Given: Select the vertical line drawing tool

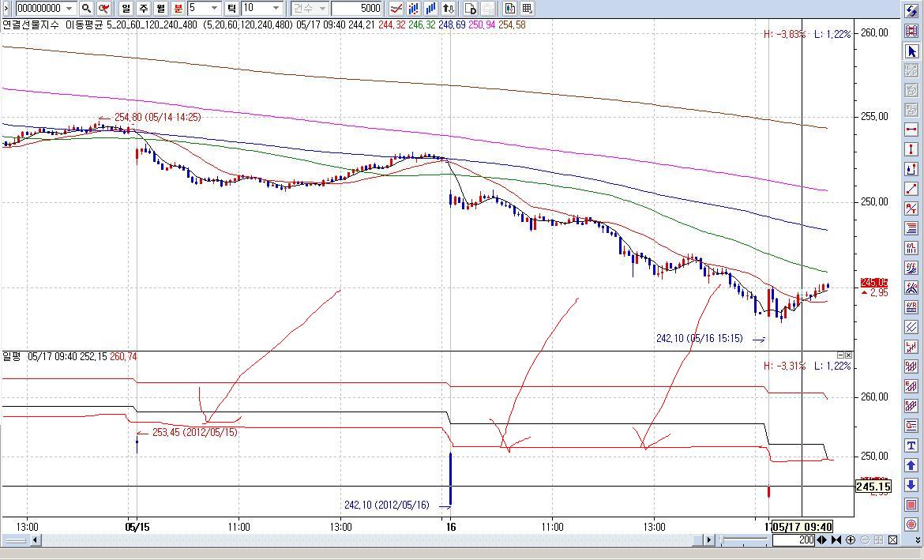Looking at the screenshot, I should tap(911, 150).
